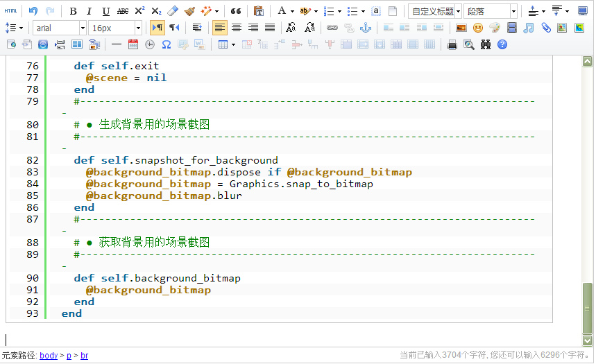
Task: Click comment 生成背景用的场景截图
Action: pyautogui.click(x=154, y=124)
